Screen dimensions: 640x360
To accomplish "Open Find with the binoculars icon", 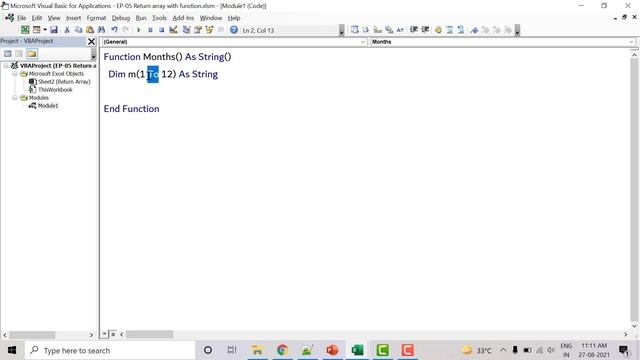I will (101, 30).
